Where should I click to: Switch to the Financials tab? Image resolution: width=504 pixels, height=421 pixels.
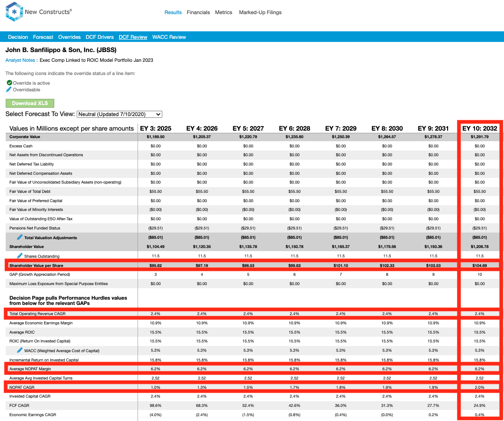click(198, 12)
